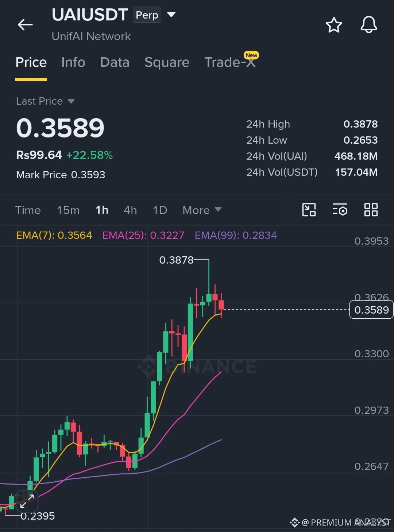
Task: Tap the Perp contract badge
Action: coord(147,15)
